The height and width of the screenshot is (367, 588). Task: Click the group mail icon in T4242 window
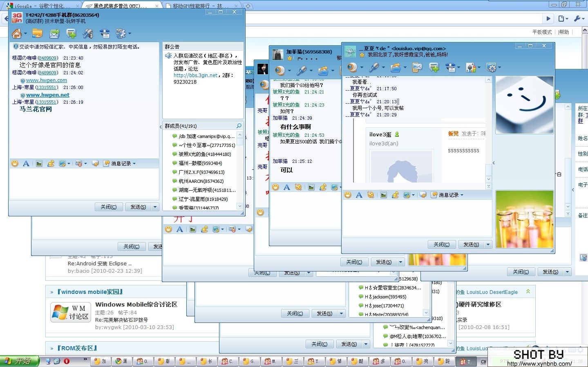[54, 33]
